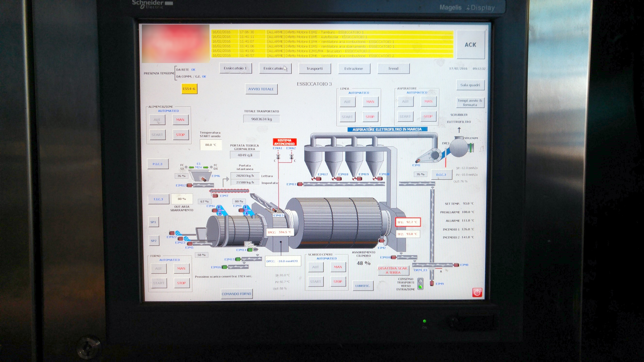Start the Forno section
The image size is (644, 362).
[159, 283]
